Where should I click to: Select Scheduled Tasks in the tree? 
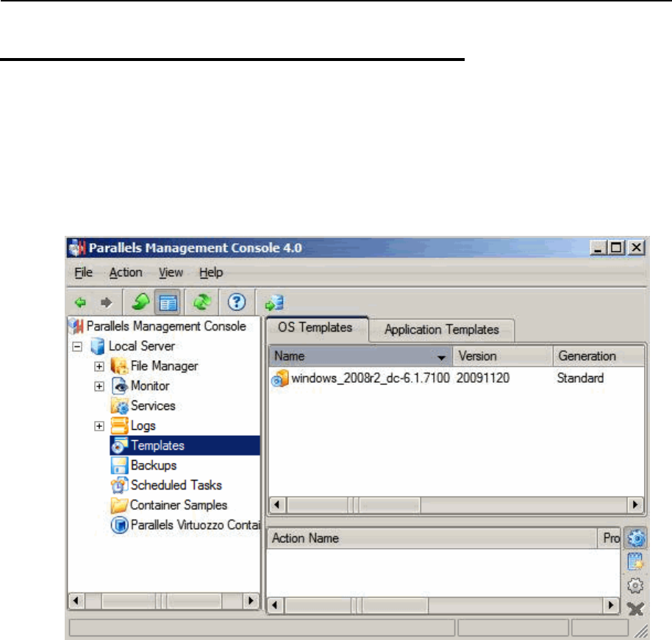tap(176, 485)
